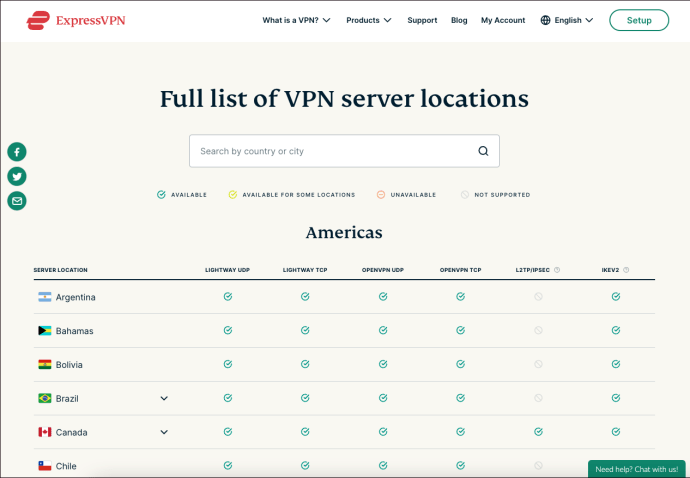The width and height of the screenshot is (690, 478).
Task: Click the IKEv2 info icon
Action: pyautogui.click(x=626, y=270)
